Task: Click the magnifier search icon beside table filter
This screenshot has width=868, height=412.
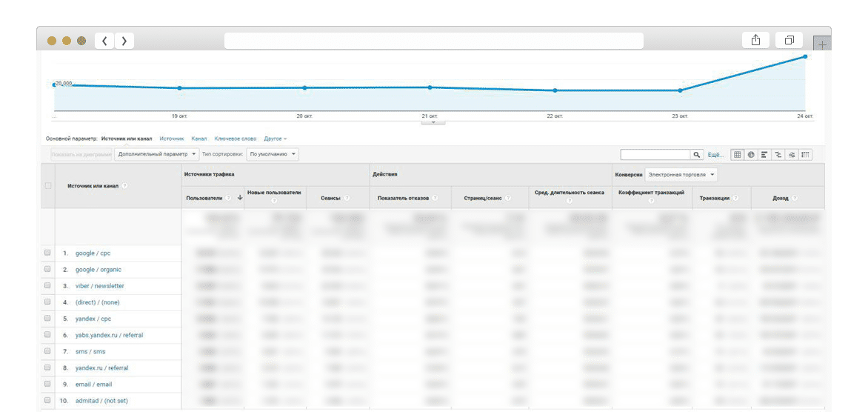Action: point(697,155)
